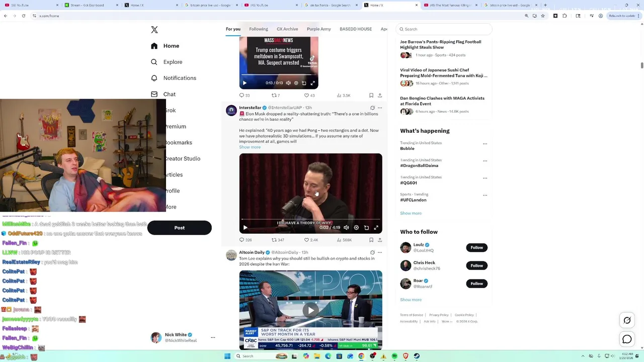644x362 pixels.
Task: Show more trends under What's happening
Action: pos(411,213)
